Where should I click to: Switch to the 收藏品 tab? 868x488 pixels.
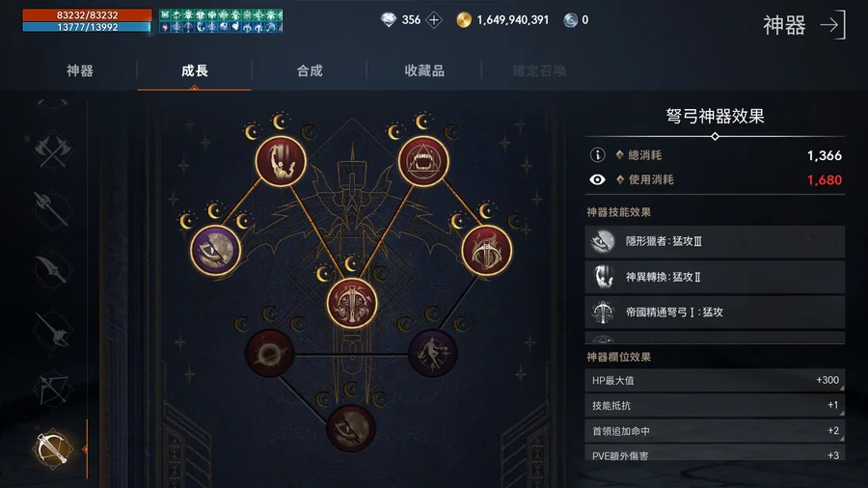click(x=424, y=70)
